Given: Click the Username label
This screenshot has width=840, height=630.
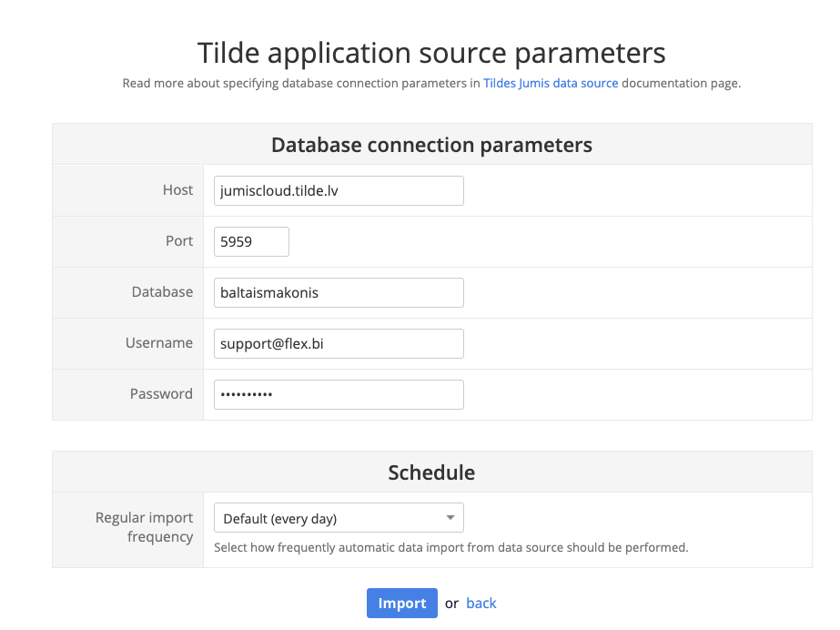Looking at the screenshot, I should (159, 343).
